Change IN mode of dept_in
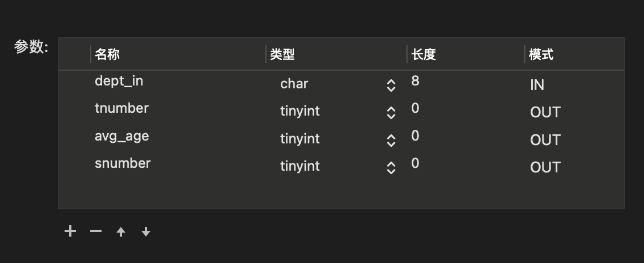Viewport: 644px width, 263px height. tap(537, 85)
